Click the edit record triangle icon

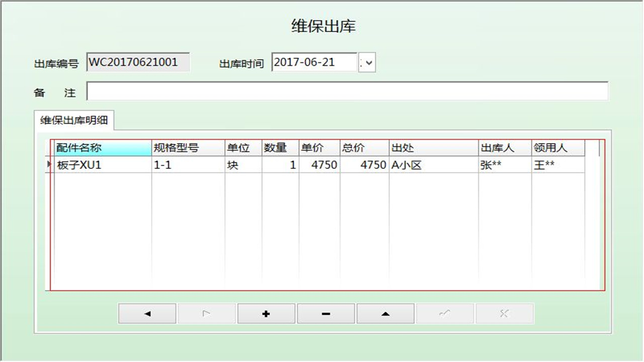(x=385, y=313)
